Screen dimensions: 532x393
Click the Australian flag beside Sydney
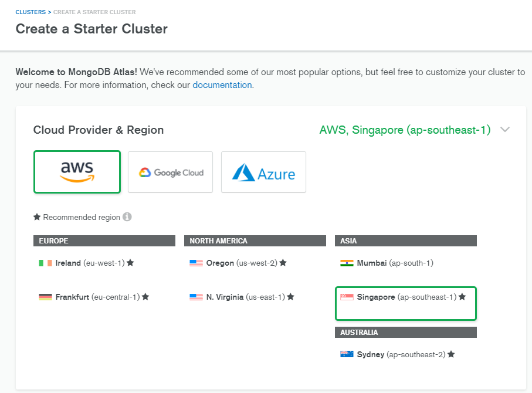(347, 354)
